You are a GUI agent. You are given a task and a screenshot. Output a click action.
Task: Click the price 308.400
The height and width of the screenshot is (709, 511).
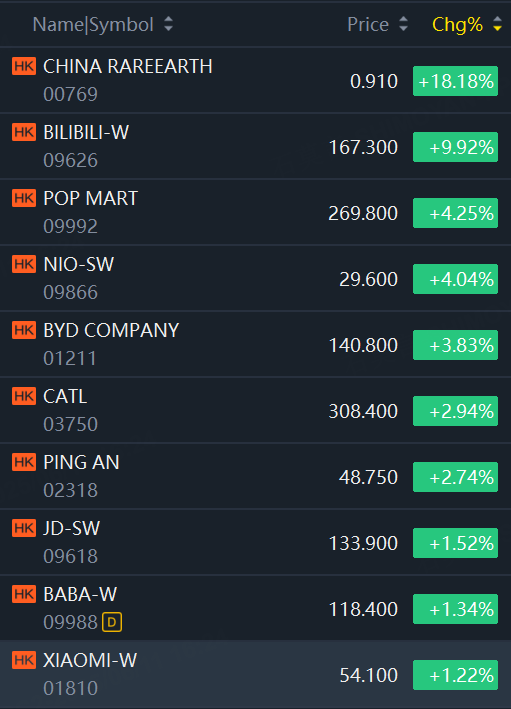point(363,411)
